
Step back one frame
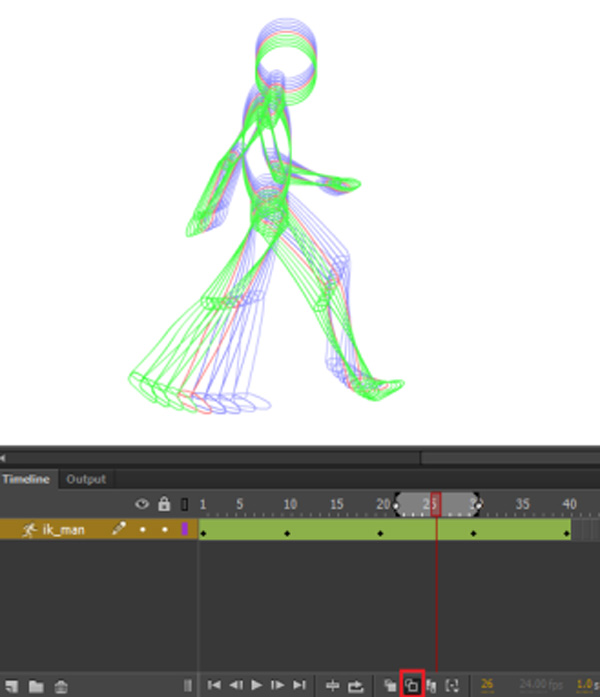point(236,685)
